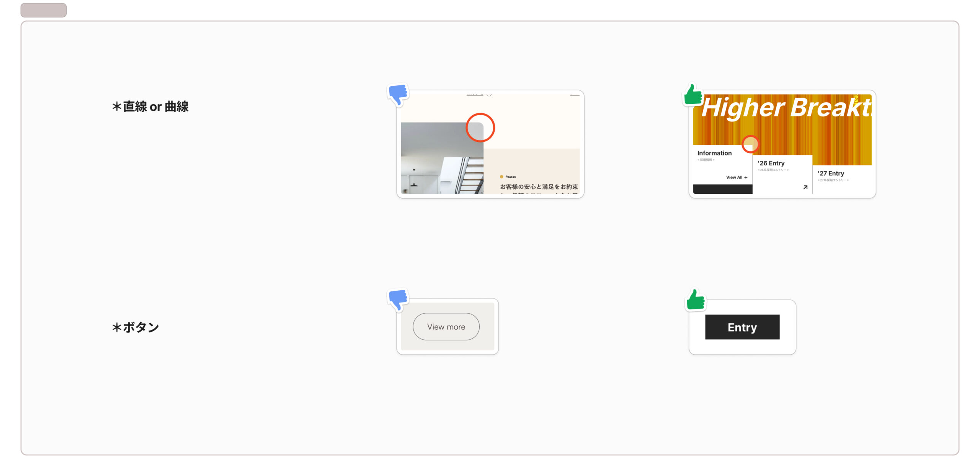980x476 pixels.
Task: Open the Information panel heading
Action: click(x=714, y=153)
